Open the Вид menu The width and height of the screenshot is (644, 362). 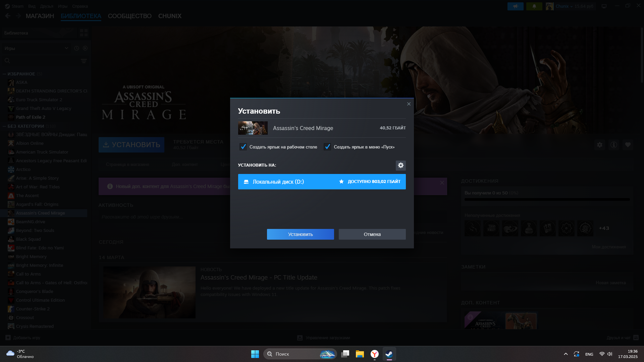click(32, 6)
